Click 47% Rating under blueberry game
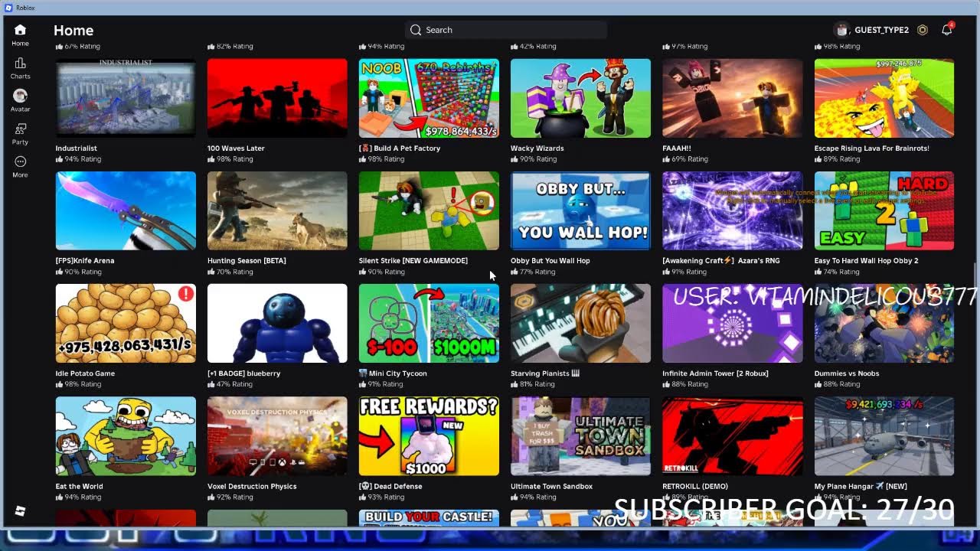Viewport: 980px width, 551px height. (230, 384)
